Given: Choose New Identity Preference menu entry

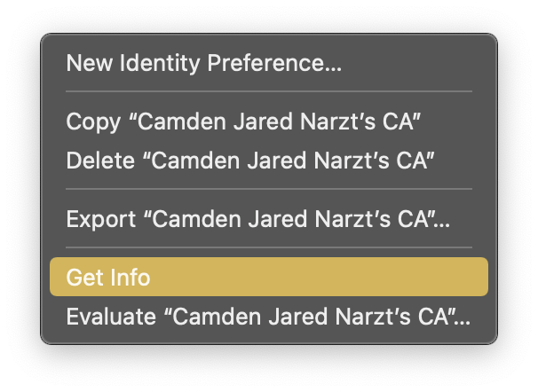Looking at the screenshot, I should (204, 64).
